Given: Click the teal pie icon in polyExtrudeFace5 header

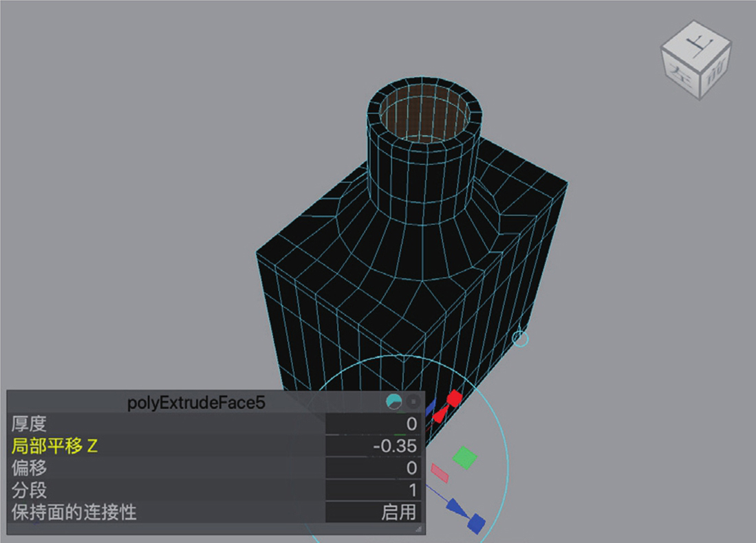Looking at the screenshot, I should pos(394,401).
